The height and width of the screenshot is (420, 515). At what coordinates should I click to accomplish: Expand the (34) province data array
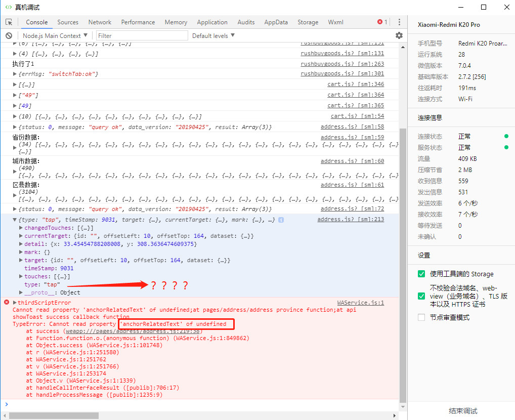(15, 148)
